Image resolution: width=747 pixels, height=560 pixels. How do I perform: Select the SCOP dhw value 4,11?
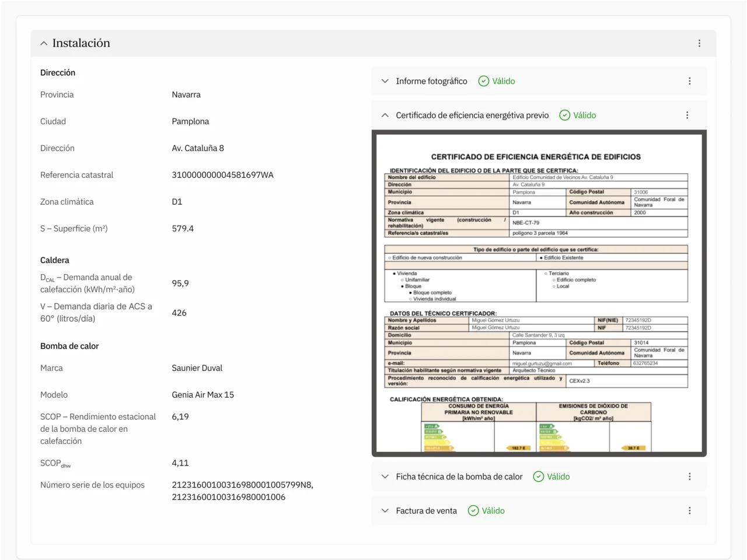[180, 463]
